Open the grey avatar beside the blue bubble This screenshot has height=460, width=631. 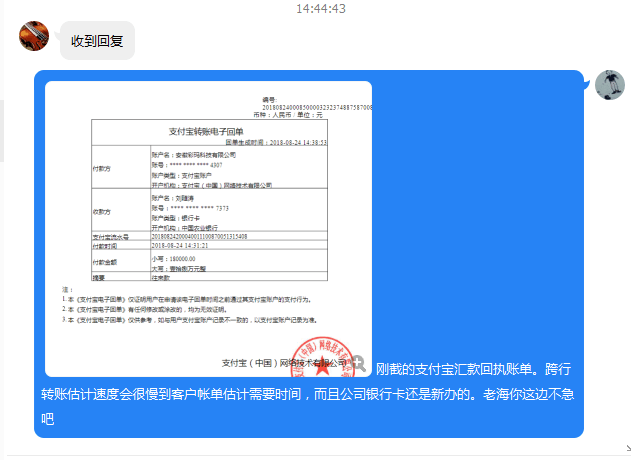pos(610,85)
